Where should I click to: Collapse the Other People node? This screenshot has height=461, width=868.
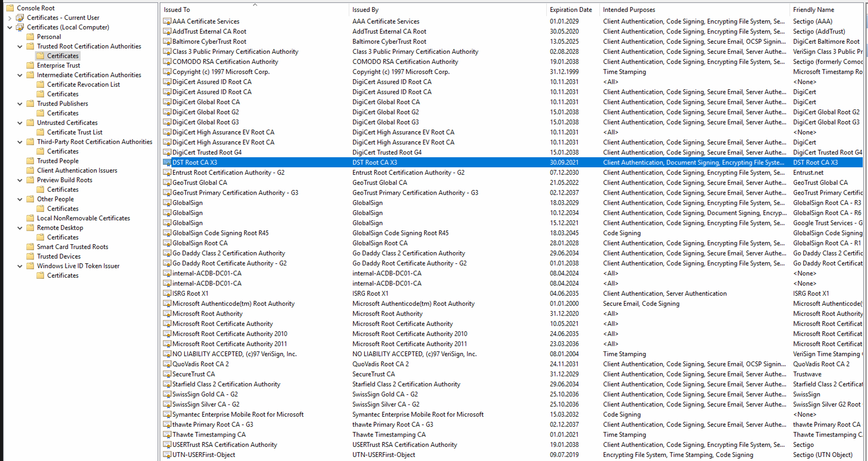pos(20,199)
